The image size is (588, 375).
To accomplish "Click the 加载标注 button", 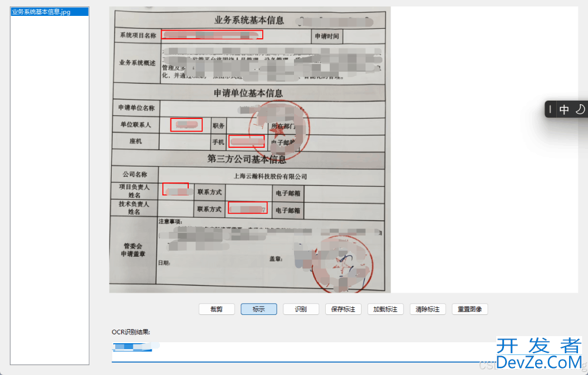I will tap(386, 309).
